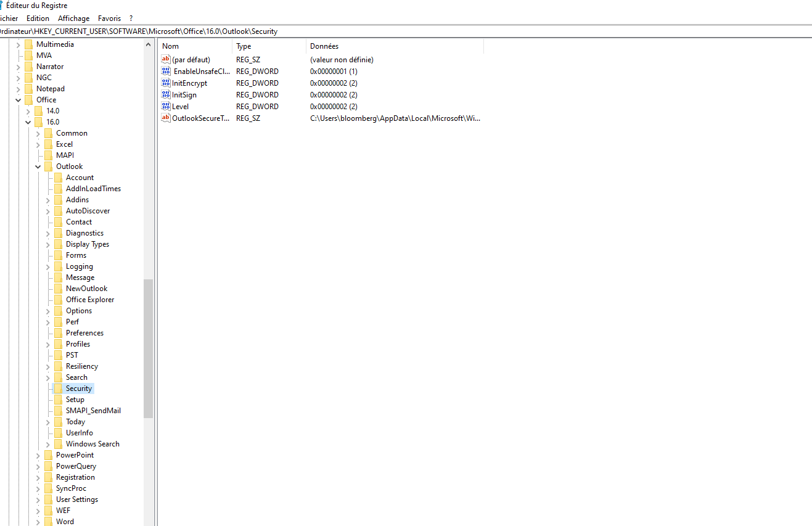Select the NGC key in the tree
Screen dimensions: 812x526
[44, 78]
